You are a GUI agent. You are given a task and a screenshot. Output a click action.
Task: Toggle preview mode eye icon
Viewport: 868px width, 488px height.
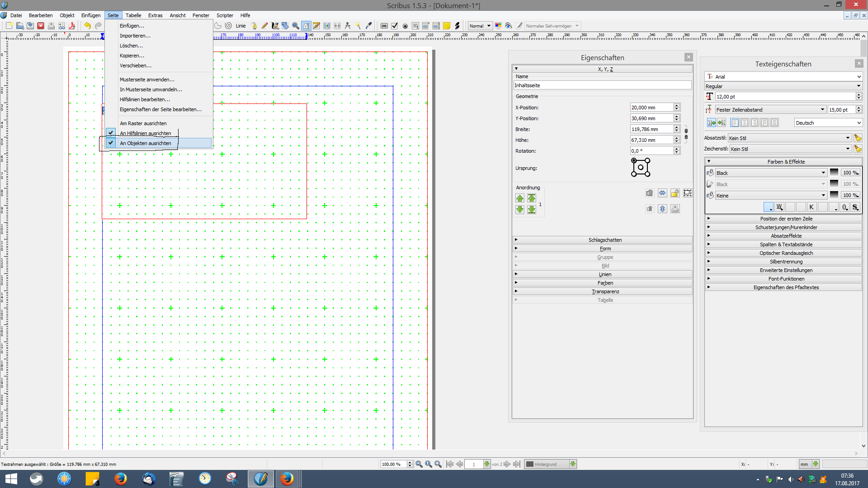tap(509, 26)
